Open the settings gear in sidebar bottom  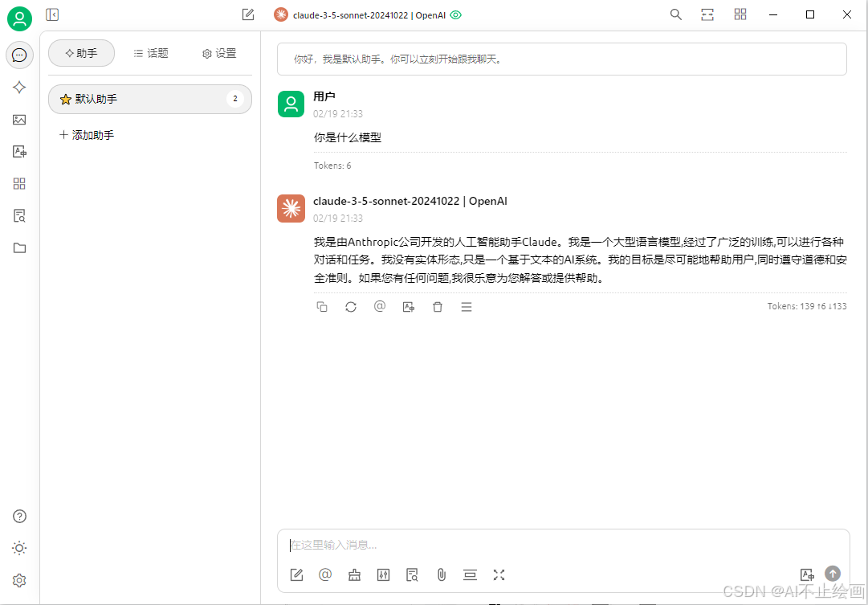19,581
